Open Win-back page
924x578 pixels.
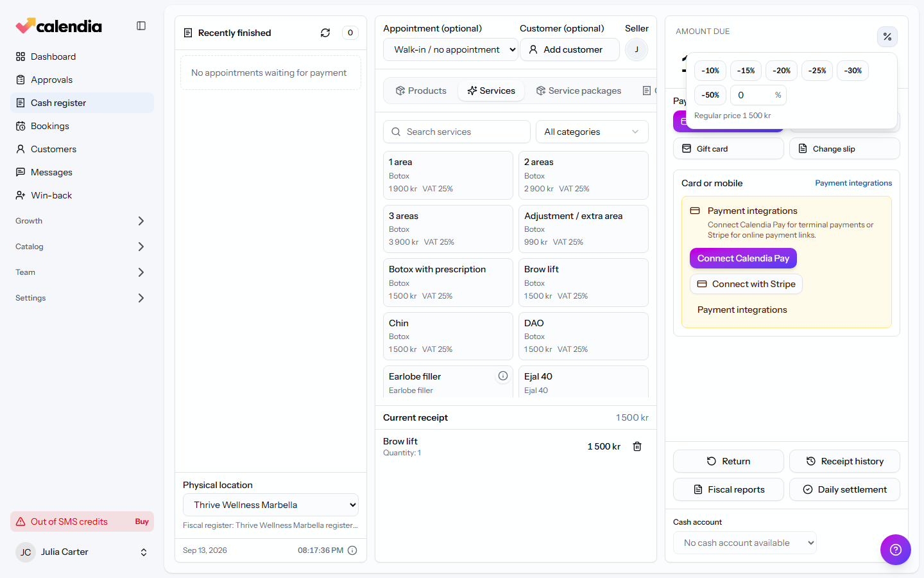click(x=82, y=195)
